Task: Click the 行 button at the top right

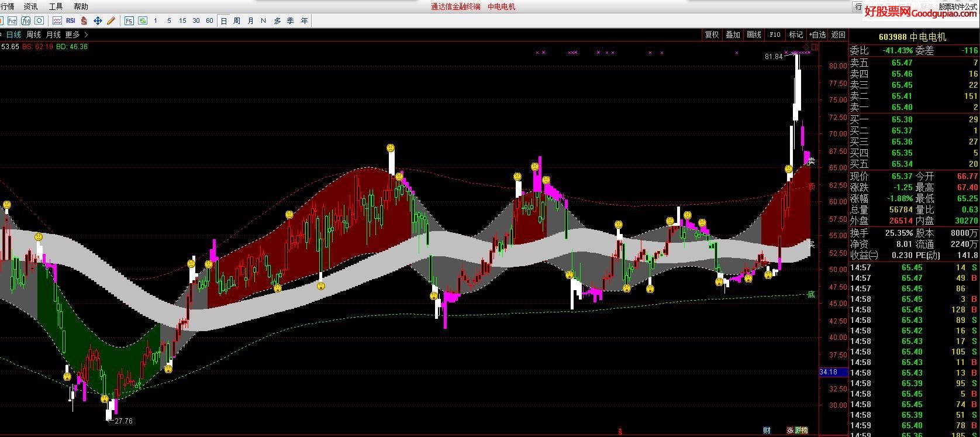Action: [x=858, y=6]
